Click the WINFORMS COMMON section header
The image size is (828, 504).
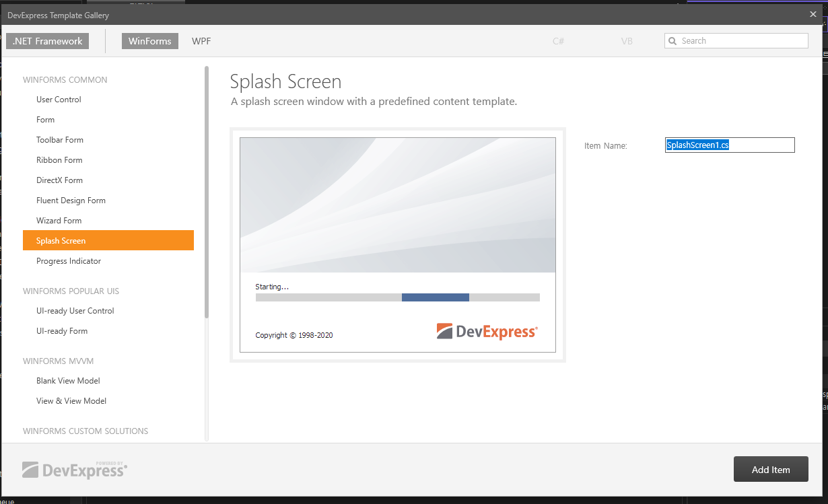(x=65, y=79)
